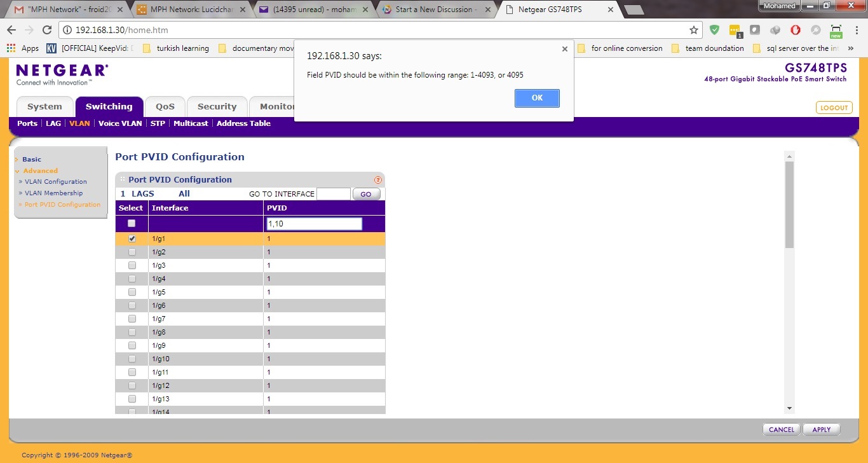The image size is (868, 463).
Task: Click the GO TO INTERFACE input field
Action: (334, 193)
